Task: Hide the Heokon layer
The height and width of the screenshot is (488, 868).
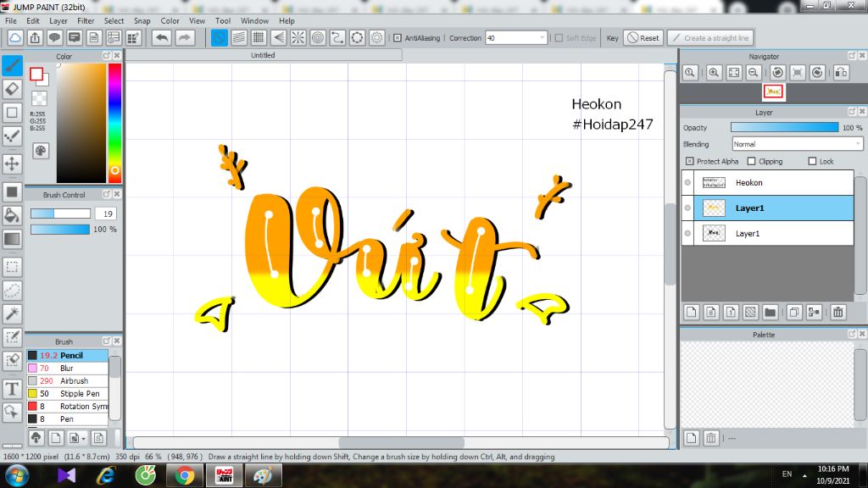Action: coord(687,183)
